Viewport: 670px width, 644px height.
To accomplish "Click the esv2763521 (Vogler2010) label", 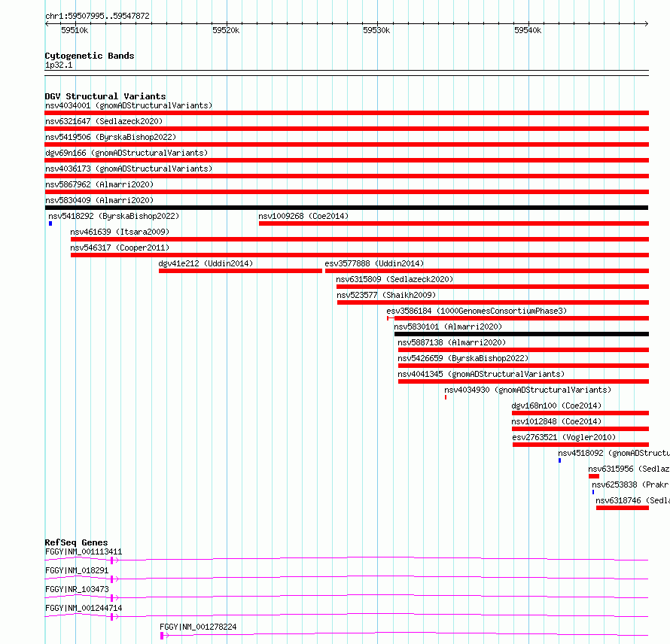I will tap(564, 437).
